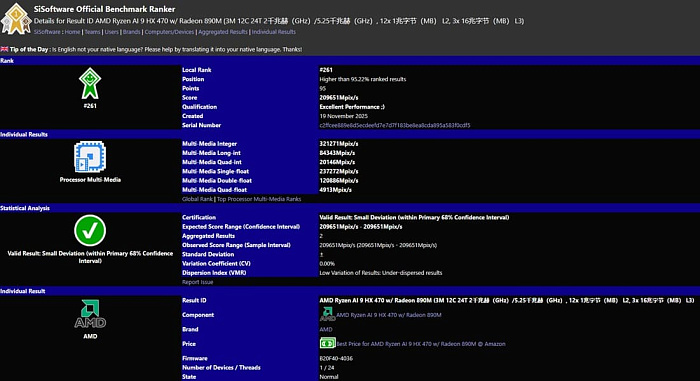Select the Variation Coefficient 0.00% value

[327, 264]
